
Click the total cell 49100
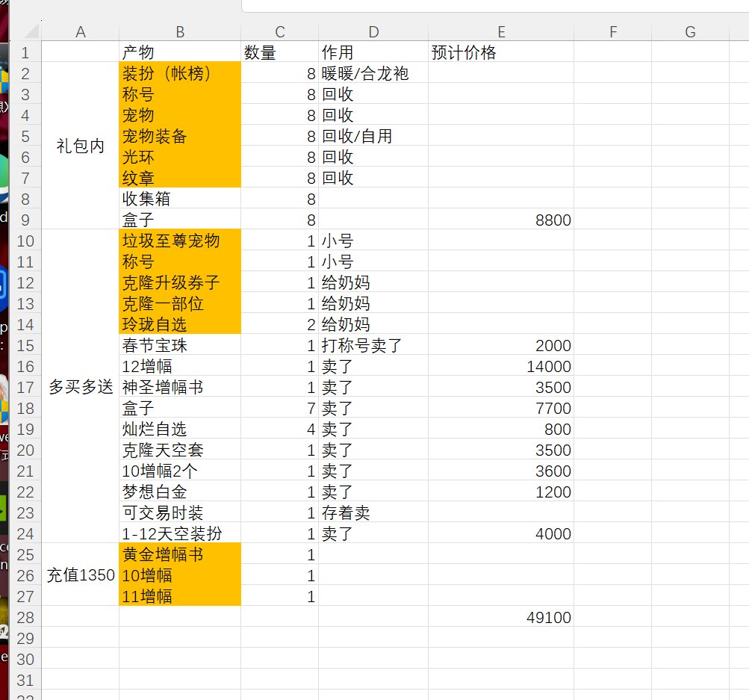click(501, 617)
